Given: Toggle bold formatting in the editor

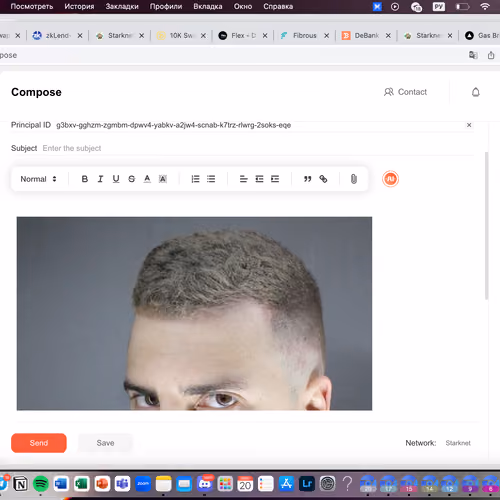Looking at the screenshot, I should coord(85,179).
